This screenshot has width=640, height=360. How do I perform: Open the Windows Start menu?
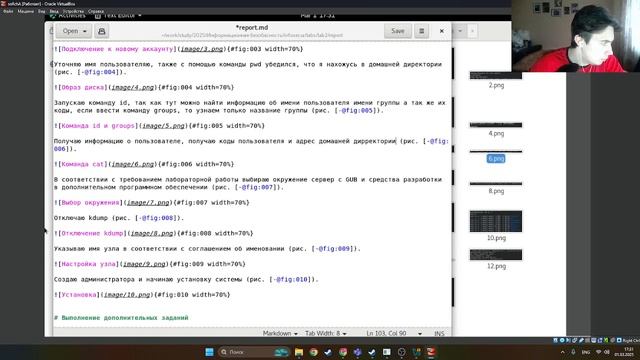click(209, 352)
